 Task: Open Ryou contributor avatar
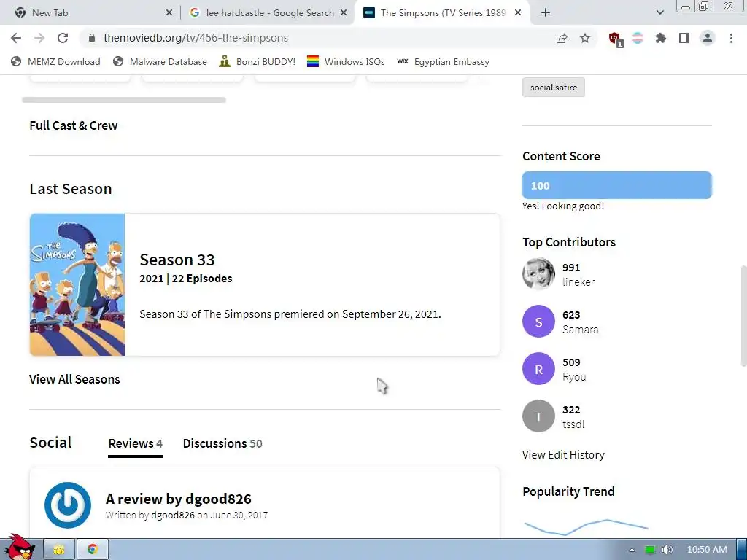(x=539, y=368)
